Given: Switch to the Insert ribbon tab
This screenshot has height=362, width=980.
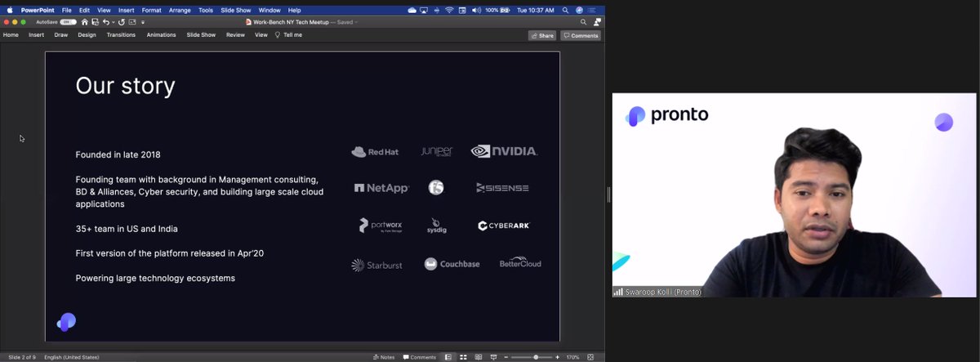Looking at the screenshot, I should pyautogui.click(x=37, y=35).
